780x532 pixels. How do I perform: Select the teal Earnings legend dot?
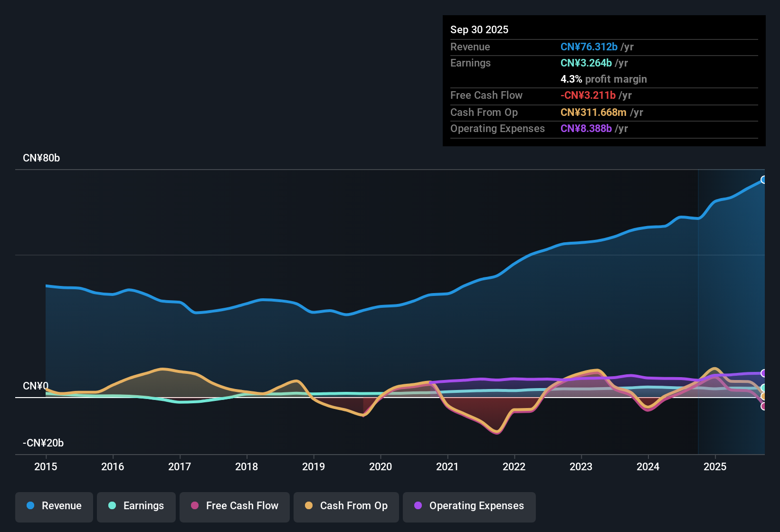(112, 506)
